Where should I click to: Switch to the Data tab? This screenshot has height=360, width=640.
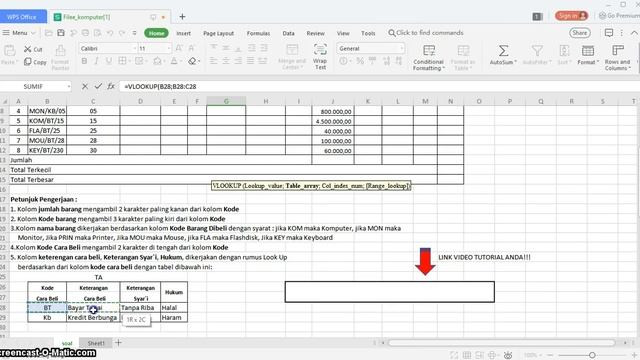[x=289, y=33]
